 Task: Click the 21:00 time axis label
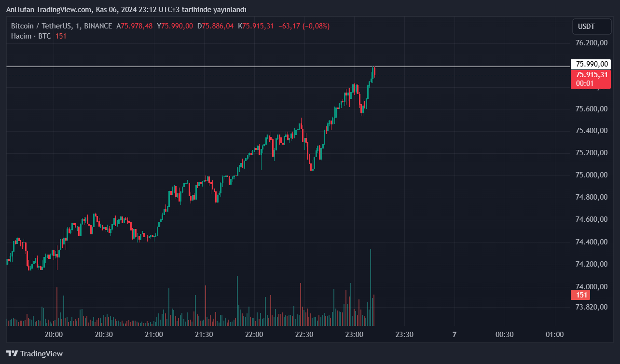[154, 335]
